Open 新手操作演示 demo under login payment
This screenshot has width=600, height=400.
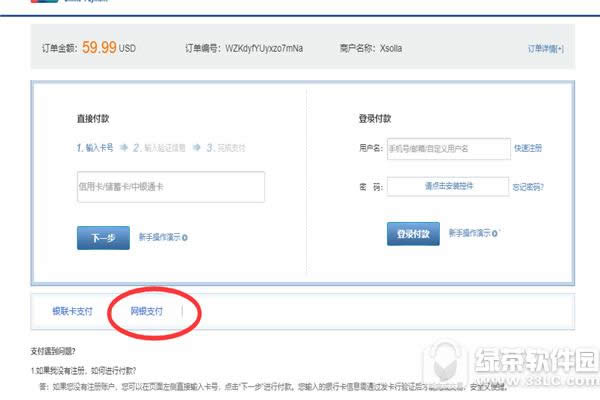(x=469, y=233)
